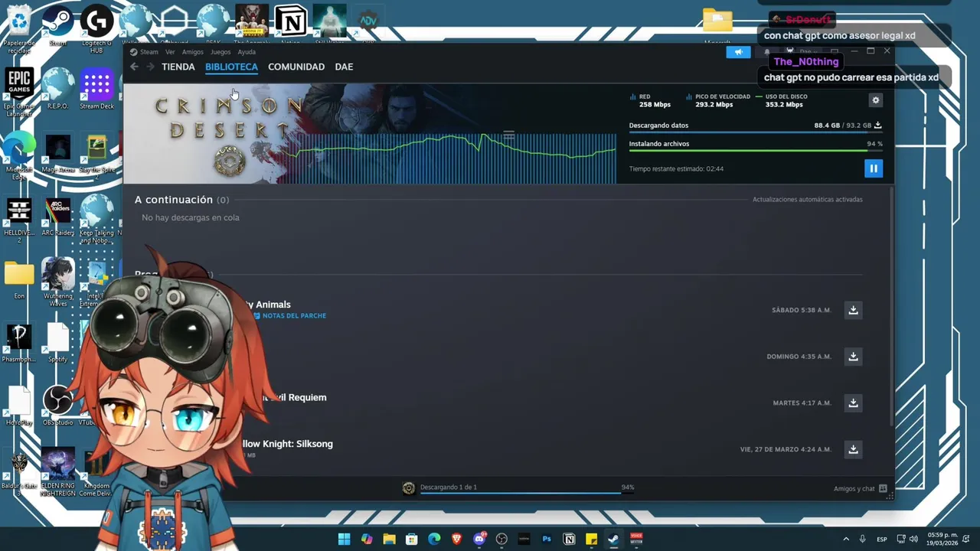Select Hollow Knight: Silksong entry title

(x=287, y=444)
